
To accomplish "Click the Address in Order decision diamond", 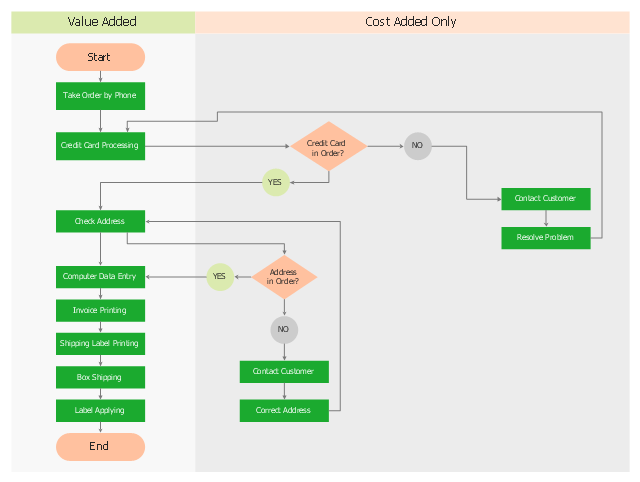I will 284,276.
